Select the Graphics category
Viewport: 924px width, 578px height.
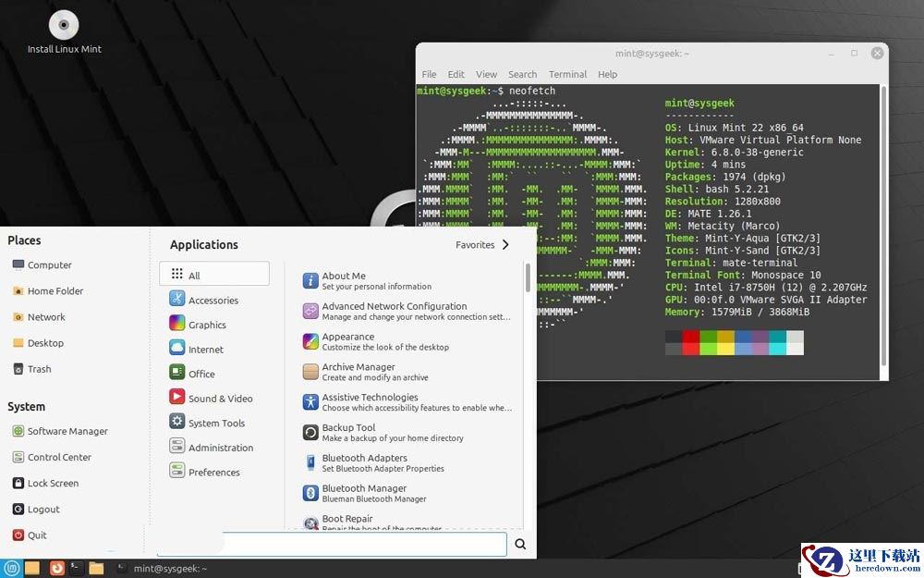click(x=198, y=325)
